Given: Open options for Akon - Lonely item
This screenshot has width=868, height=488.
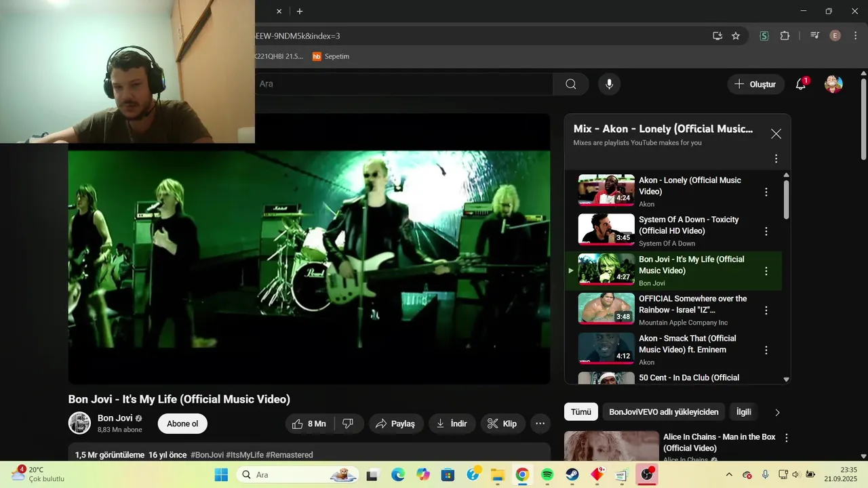Looking at the screenshot, I should [766, 192].
